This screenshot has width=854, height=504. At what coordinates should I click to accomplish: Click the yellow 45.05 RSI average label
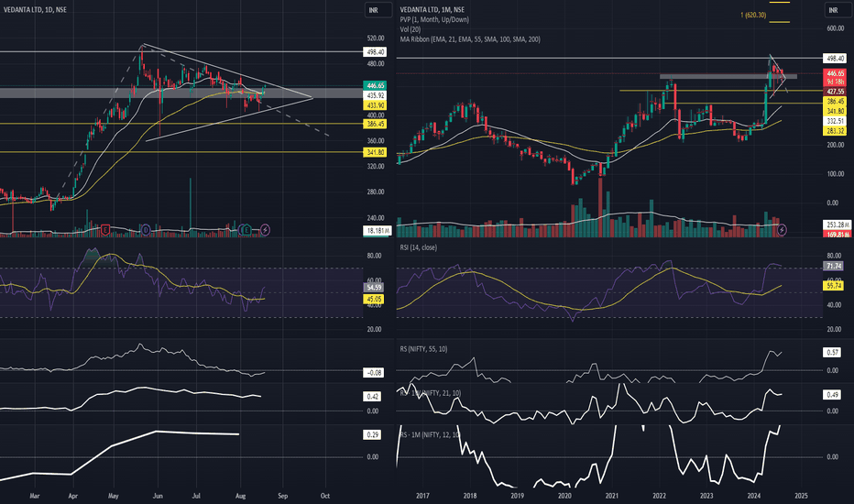click(374, 299)
